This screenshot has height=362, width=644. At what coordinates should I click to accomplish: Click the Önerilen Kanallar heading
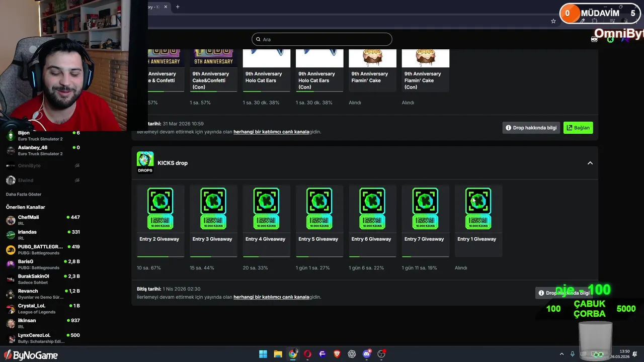point(26,207)
